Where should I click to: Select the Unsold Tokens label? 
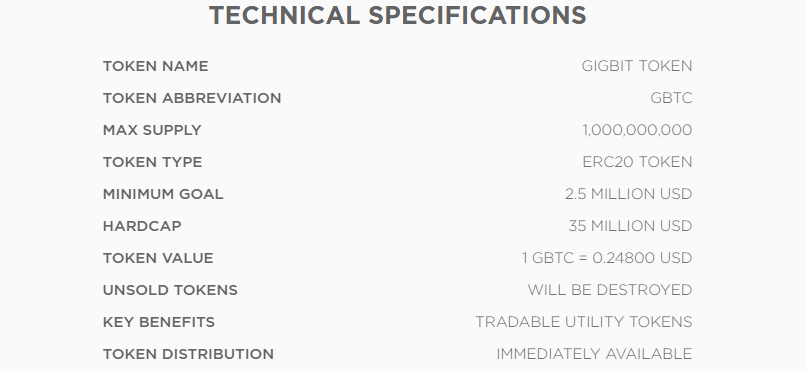tap(170, 290)
